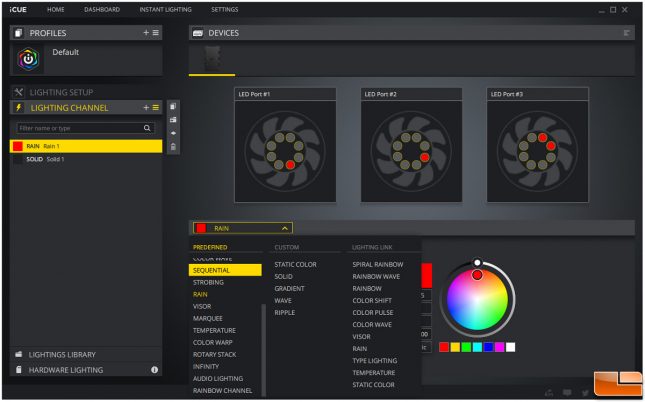Select the fan in LED Port #3
The width and height of the screenshot is (645, 402).
tap(537, 151)
